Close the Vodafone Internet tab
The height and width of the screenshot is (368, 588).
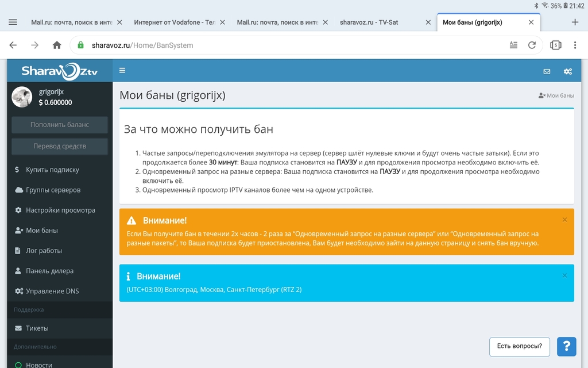pyautogui.click(x=222, y=22)
